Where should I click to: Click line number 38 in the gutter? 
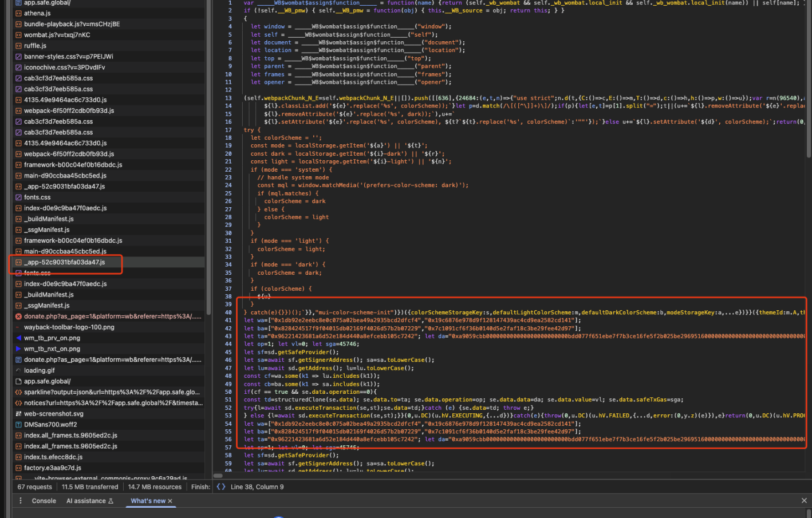coord(228,296)
